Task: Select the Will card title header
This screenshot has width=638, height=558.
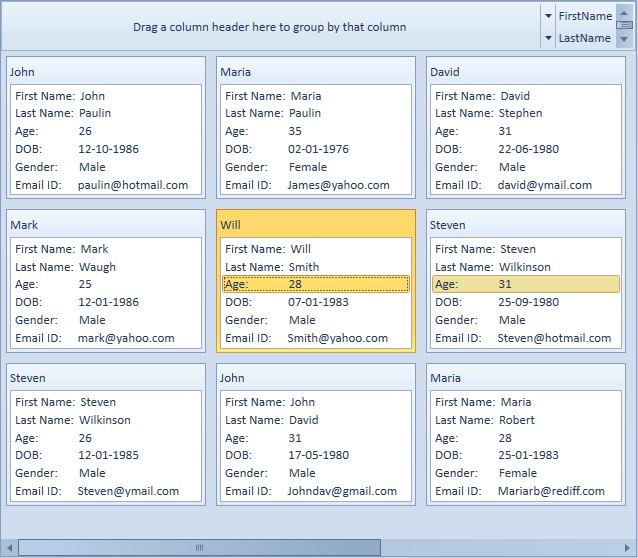Action: (x=316, y=225)
